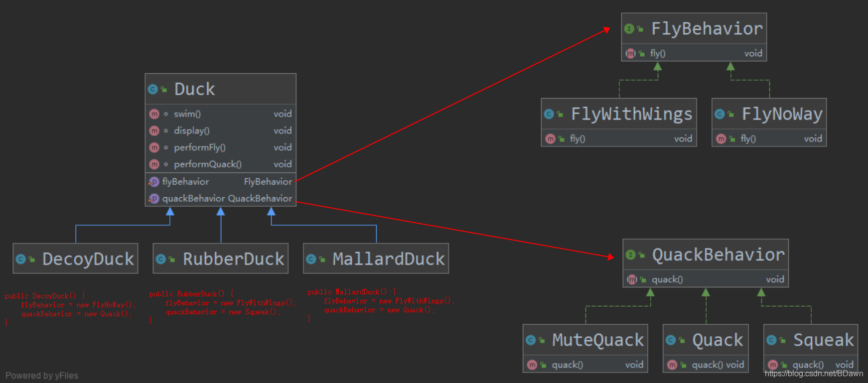The image size is (868, 383).
Task: Click the Squeak class icon
Action: [771, 340]
